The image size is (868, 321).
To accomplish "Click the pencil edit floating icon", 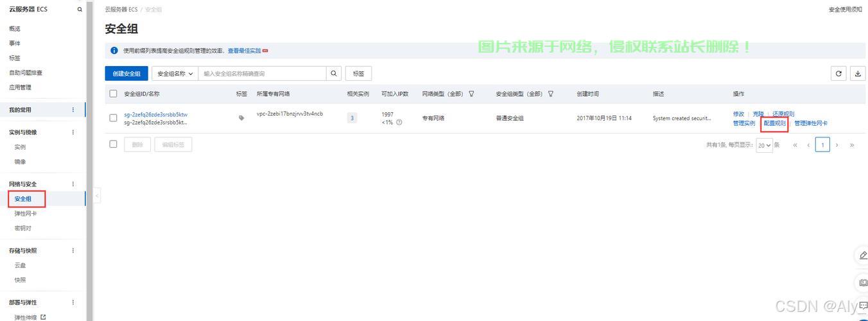I will click(863, 256).
